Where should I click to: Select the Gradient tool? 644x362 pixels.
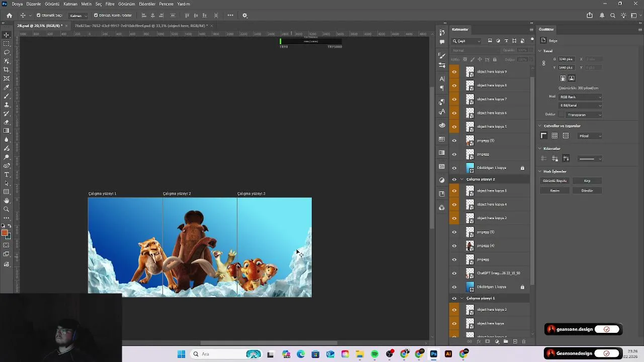(7, 131)
